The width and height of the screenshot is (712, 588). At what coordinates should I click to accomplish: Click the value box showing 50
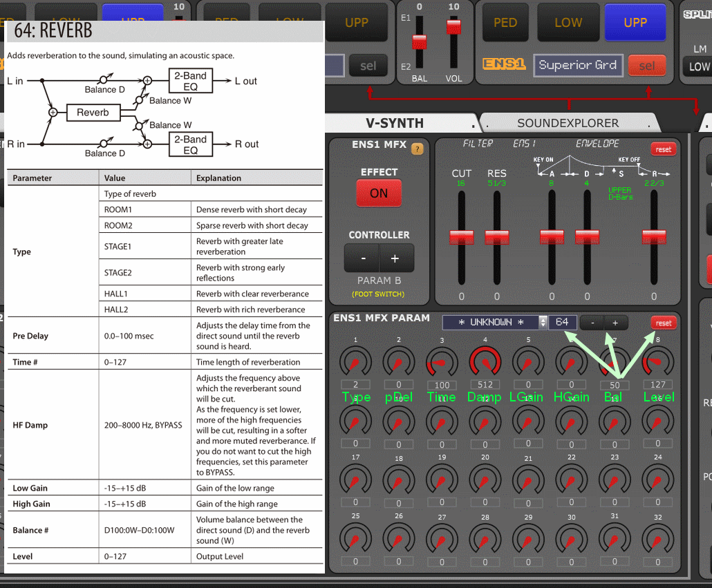pyautogui.click(x=615, y=385)
